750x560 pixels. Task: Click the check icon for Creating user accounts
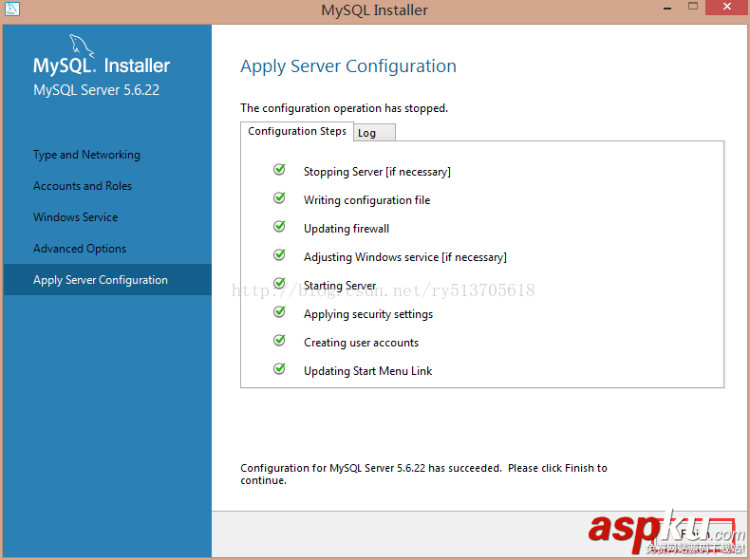coord(279,341)
